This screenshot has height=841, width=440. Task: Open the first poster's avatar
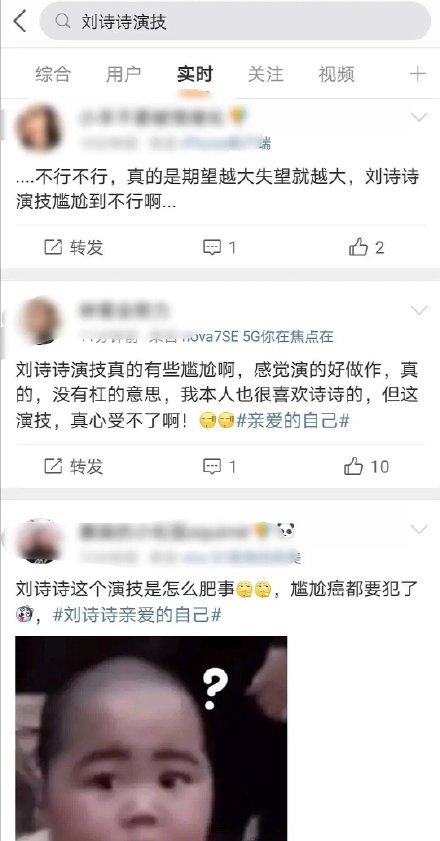pos(39,128)
